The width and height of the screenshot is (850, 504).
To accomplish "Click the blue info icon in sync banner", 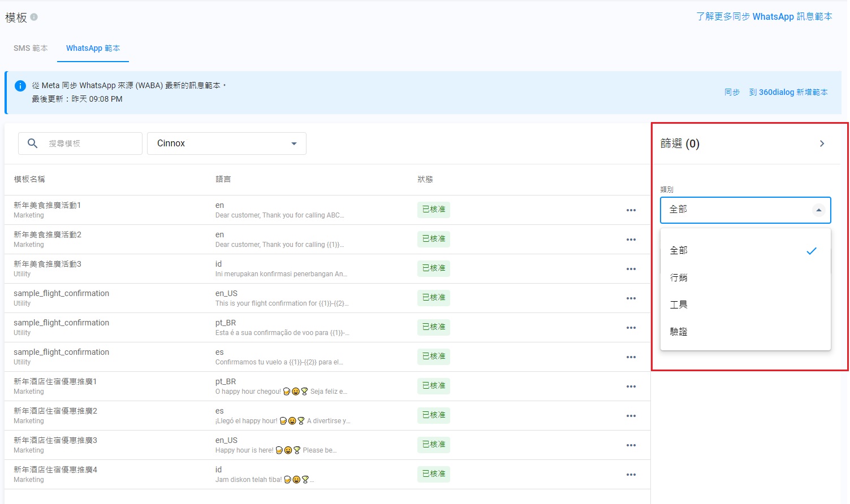I will (x=20, y=86).
